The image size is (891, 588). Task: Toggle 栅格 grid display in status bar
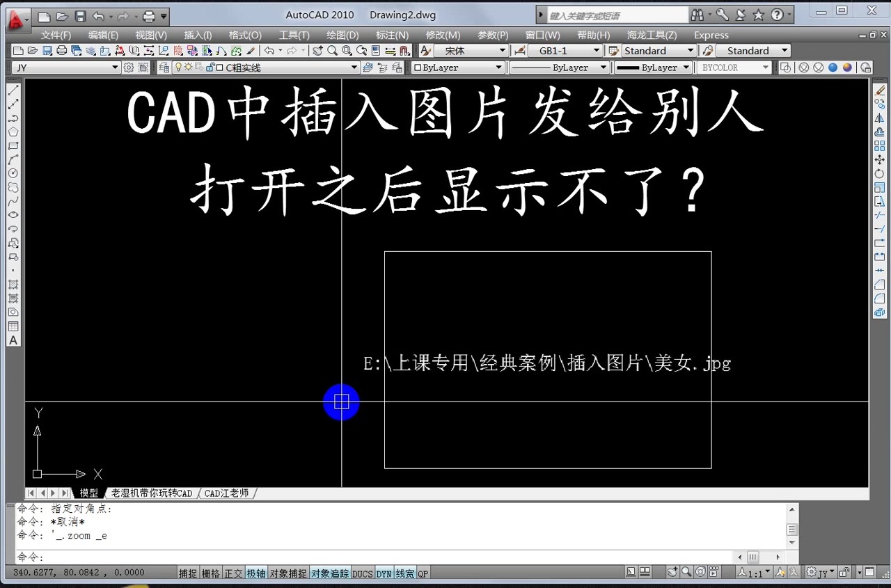pos(211,573)
